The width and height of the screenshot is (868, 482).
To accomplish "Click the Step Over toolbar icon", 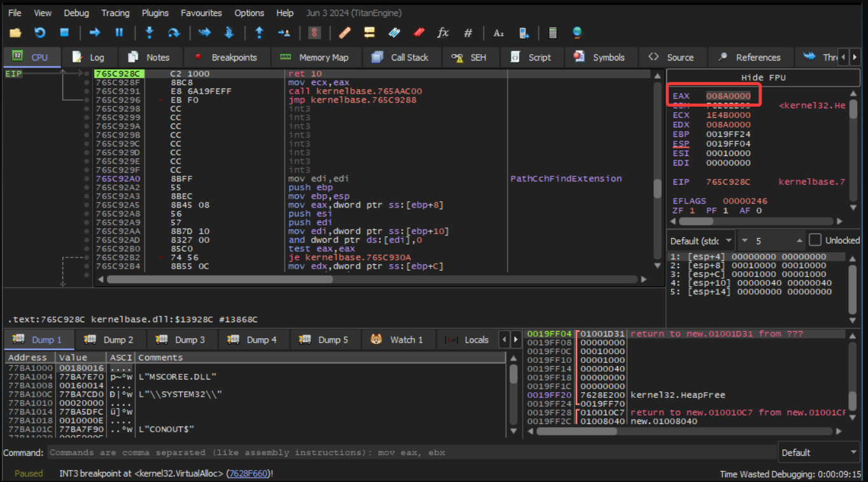I will (x=173, y=32).
